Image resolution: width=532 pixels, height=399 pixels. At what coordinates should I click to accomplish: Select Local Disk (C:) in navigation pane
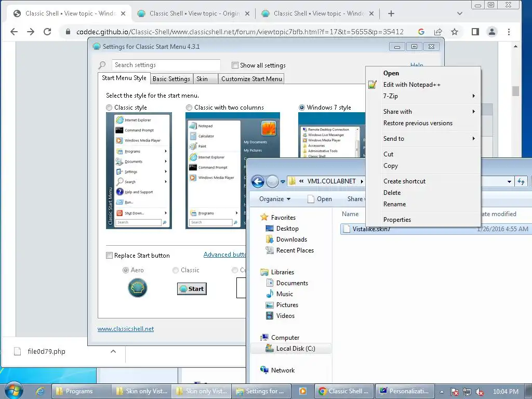click(290, 349)
